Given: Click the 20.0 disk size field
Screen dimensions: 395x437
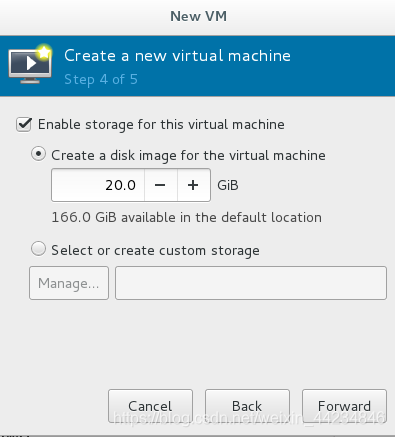Looking at the screenshot, I should click(x=98, y=185).
